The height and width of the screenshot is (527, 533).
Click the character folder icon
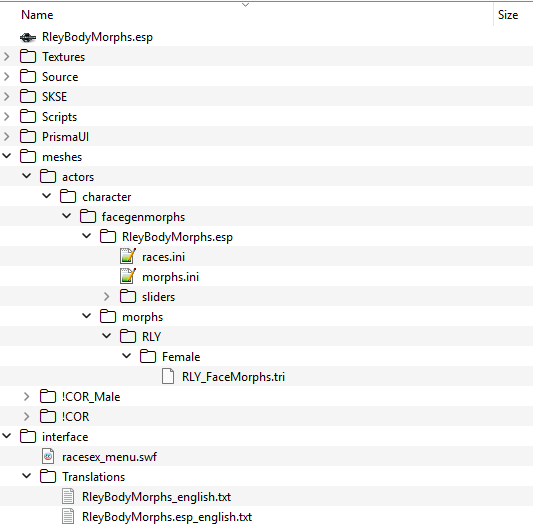click(68, 197)
